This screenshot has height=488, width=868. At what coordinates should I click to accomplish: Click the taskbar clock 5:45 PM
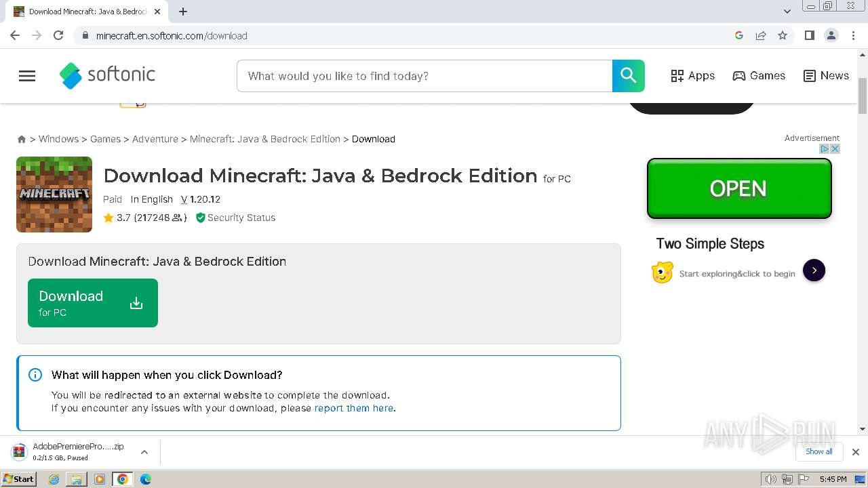click(833, 479)
